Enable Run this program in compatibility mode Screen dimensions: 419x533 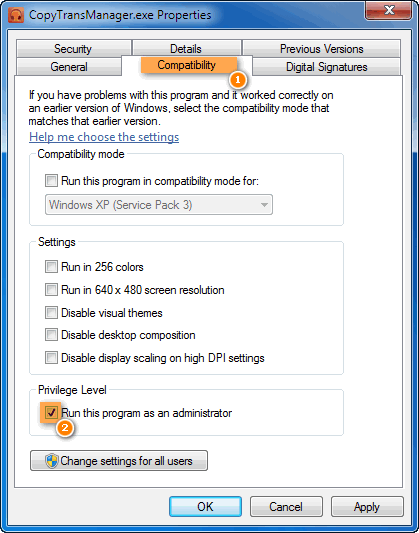pyautogui.click(x=51, y=180)
